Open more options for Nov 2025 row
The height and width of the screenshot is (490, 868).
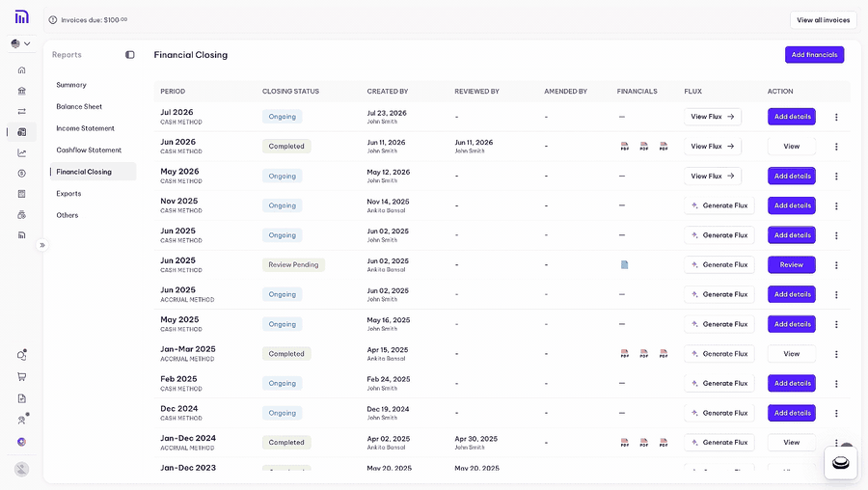(x=836, y=206)
